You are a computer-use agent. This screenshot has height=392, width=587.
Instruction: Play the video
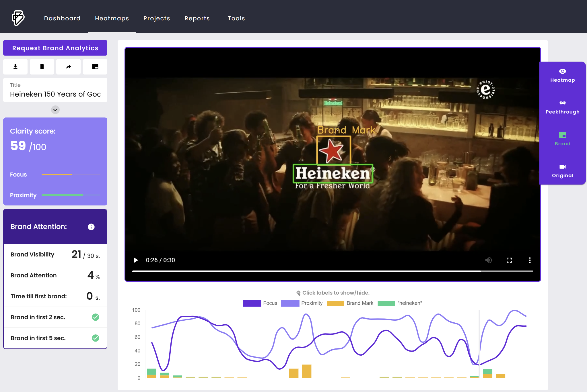136,260
